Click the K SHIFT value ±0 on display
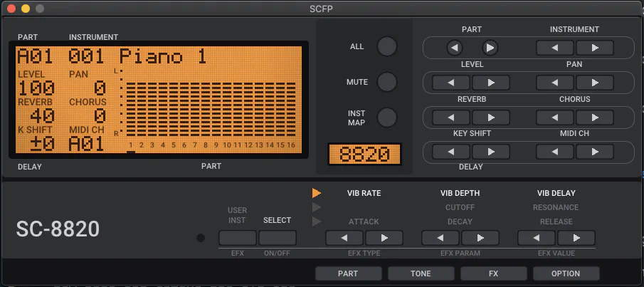The height and width of the screenshot is (287, 644). coord(42,145)
